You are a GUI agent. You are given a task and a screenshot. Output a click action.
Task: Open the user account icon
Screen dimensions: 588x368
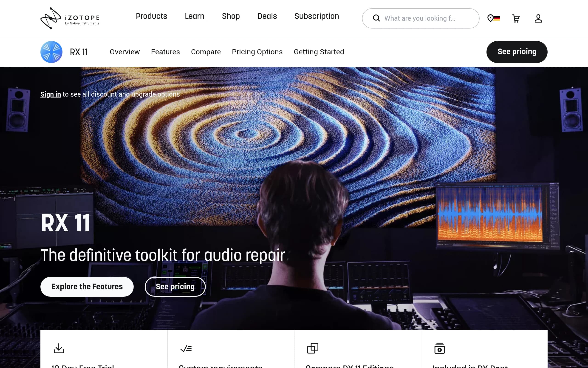pyautogui.click(x=538, y=18)
